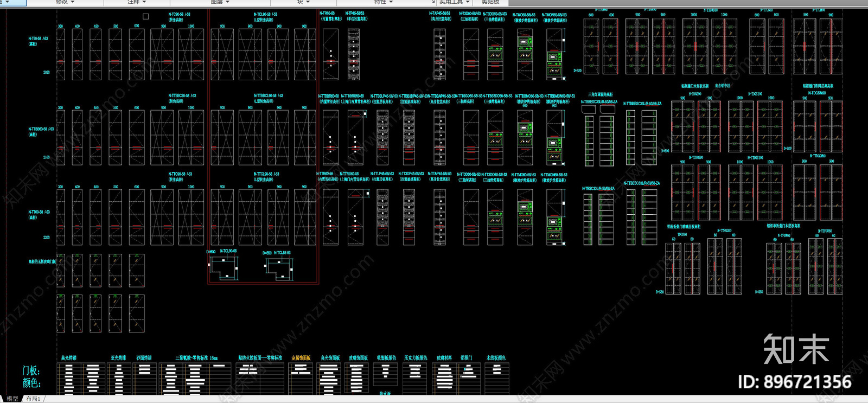Select the N-TTC90-58 /-53 label
868x403 pixels.
(180, 174)
